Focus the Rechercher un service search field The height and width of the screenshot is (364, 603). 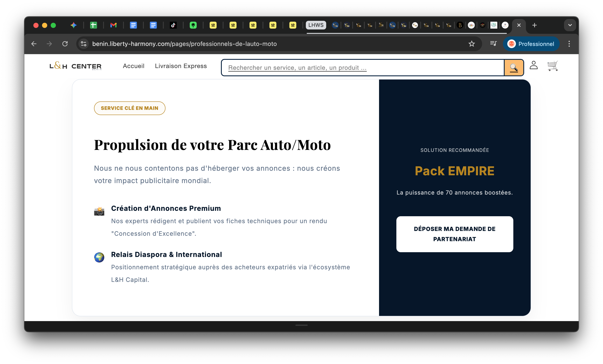tap(362, 68)
